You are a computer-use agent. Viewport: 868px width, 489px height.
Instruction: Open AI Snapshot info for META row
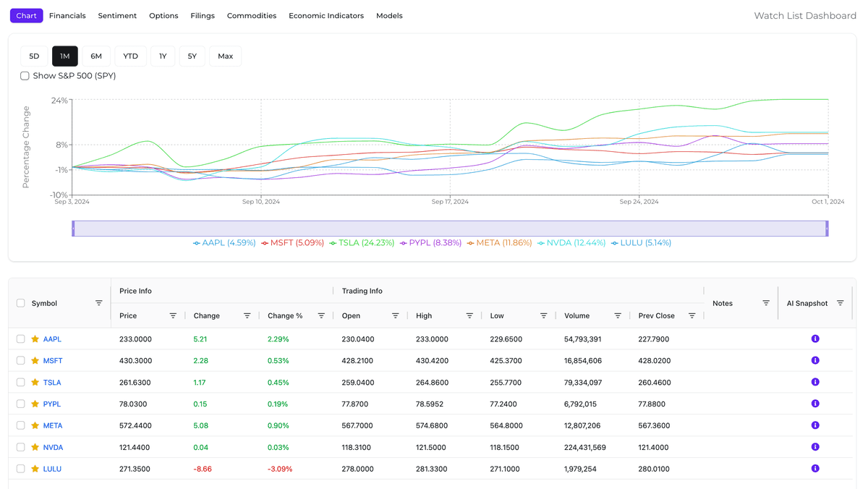coord(815,425)
